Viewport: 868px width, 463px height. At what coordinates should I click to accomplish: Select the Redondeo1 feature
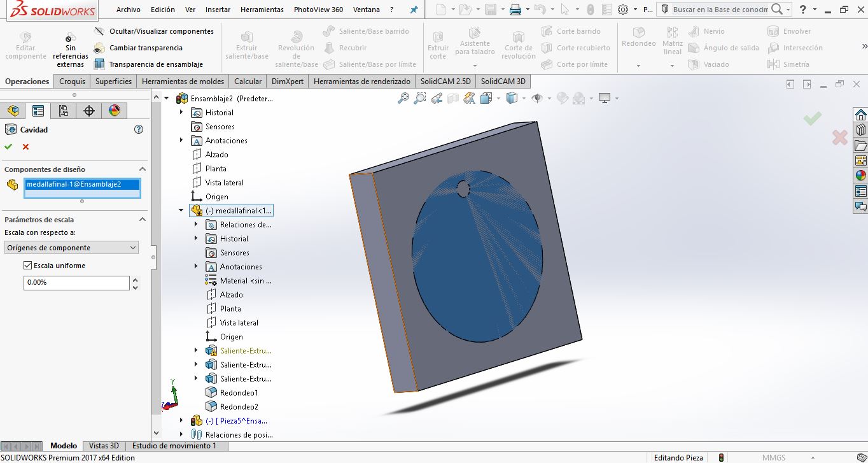tap(232, 393)
